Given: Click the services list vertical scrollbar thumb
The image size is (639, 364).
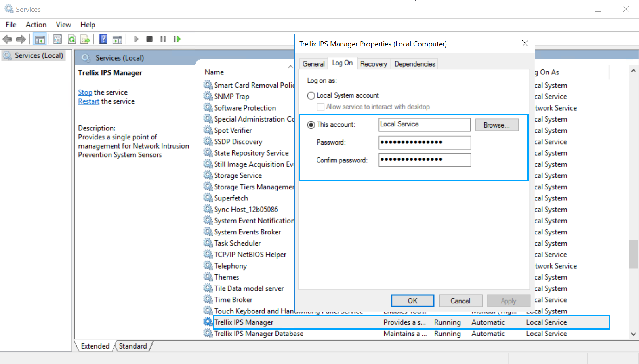Looking at the screenshot, I should (x=633, y=254).
